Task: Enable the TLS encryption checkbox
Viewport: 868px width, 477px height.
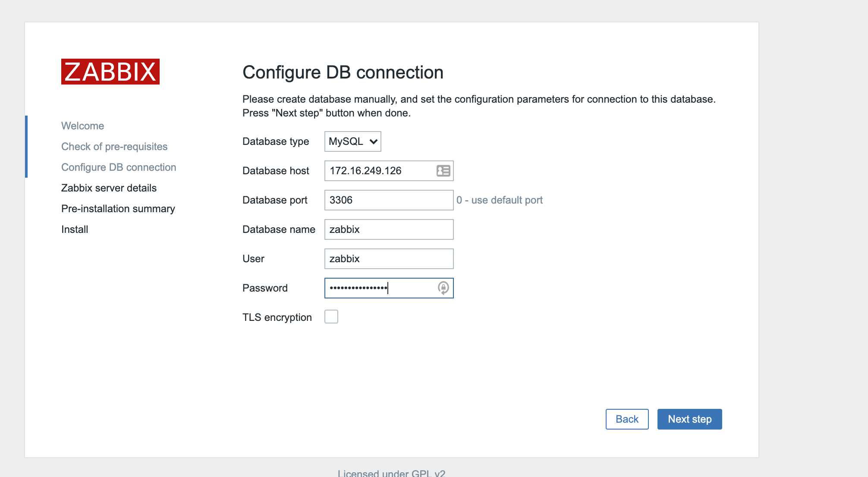Action: click(331, 317)
